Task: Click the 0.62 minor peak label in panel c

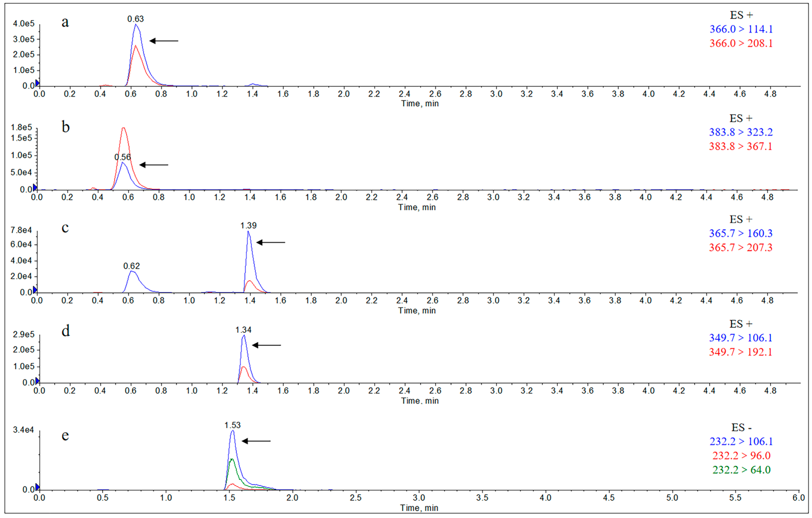Action: click(131, 266)
